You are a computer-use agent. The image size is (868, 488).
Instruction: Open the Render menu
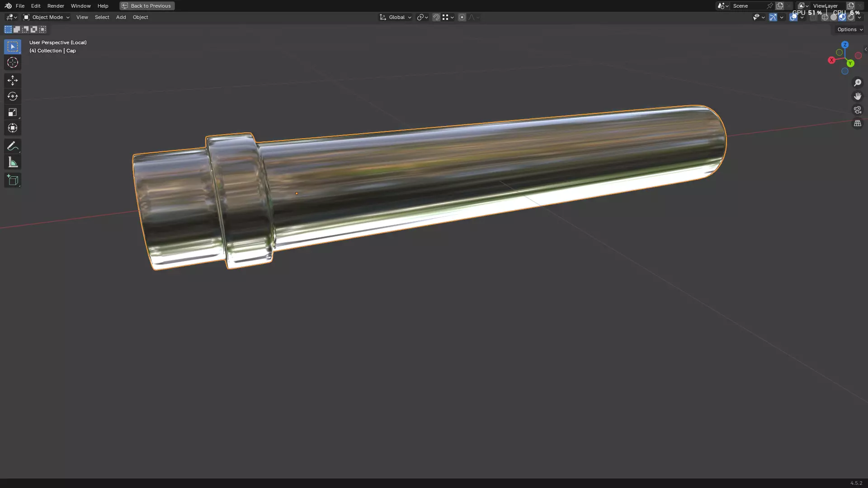tap(56, 6)
